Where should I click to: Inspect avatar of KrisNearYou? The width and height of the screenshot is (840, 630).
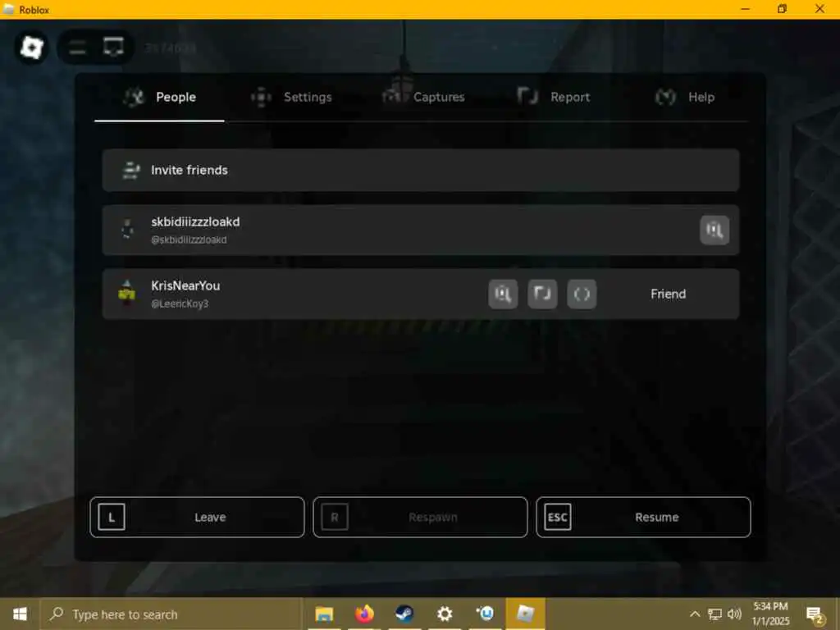(503, 294)
